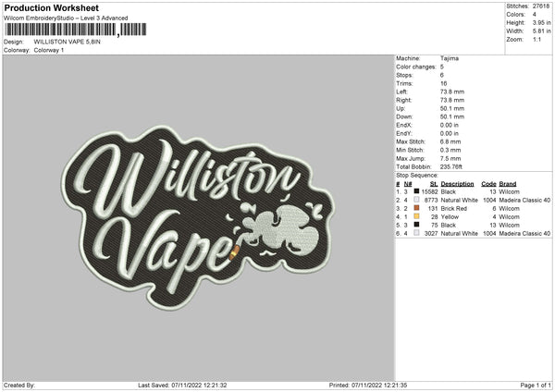This screenshot has height=392, width=555.
Task: Click stops value 6
Action: pyautogui.click(x=442, y=75)
